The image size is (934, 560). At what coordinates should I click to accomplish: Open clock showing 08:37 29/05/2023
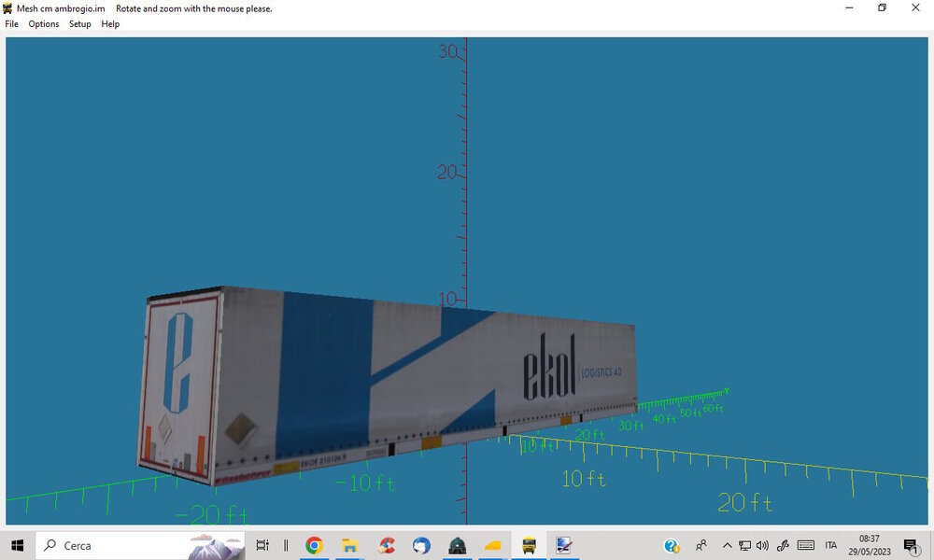point(869,545)
